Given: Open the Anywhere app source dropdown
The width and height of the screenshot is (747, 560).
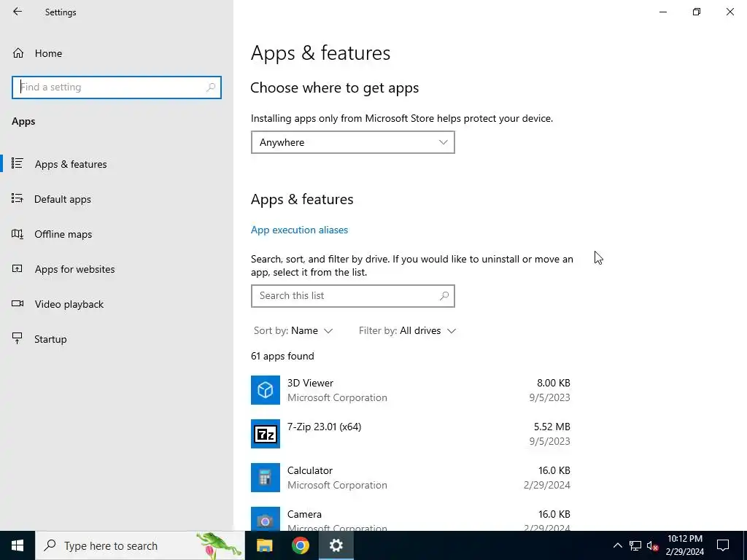Looking at the screenshot, I should click(353, 142).
